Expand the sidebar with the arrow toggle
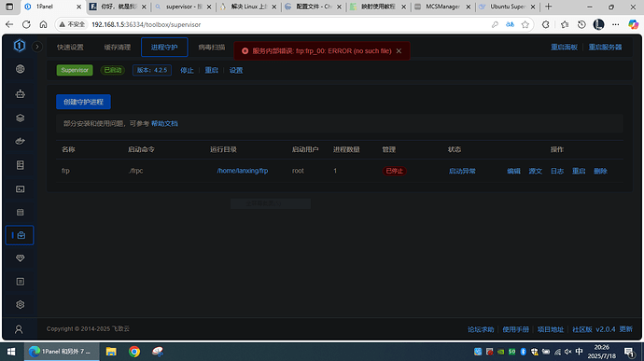The height and width of the screenshot is (361, 644). pos(37,47)
